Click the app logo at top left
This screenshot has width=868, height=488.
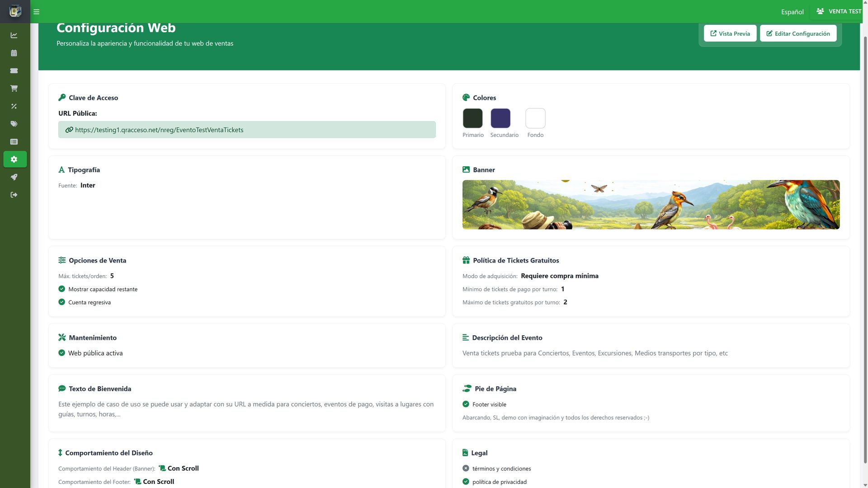pos(15,11)
